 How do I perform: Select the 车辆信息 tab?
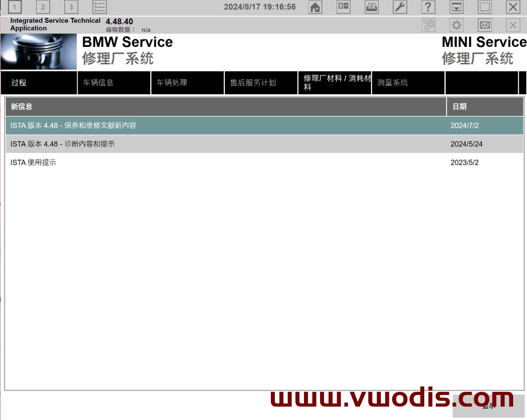click(114, 83)
